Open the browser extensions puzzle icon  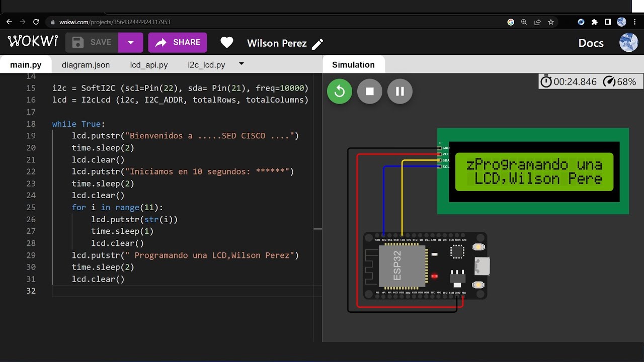click(595, 22)
